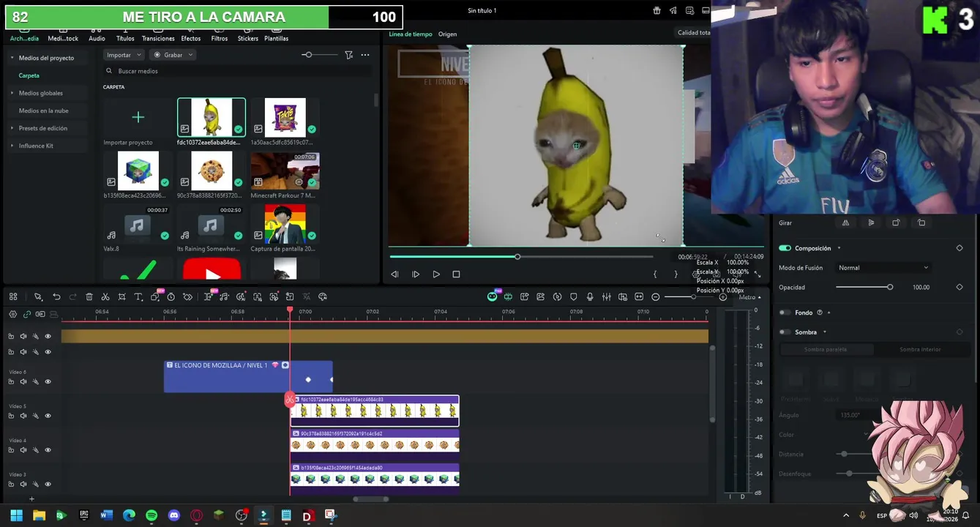The width and height of the screenshot is (980, 527).
Task: Expand Presets de edición section
Action: (12, 128)
